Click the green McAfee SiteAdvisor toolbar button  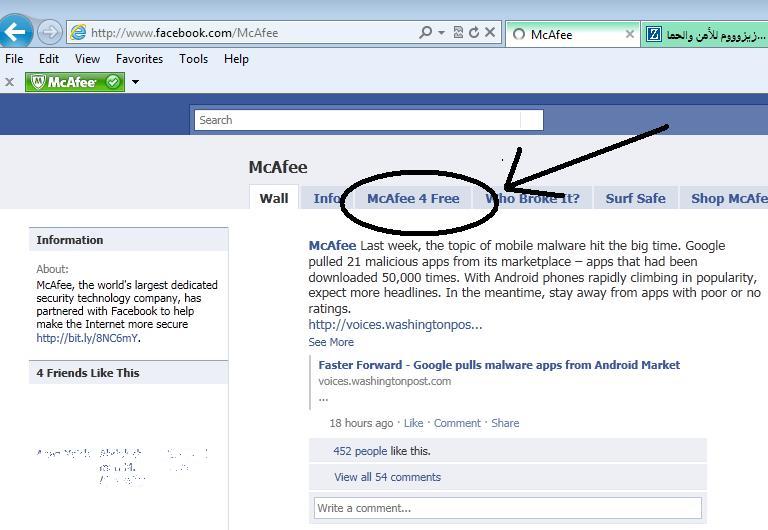74,82
